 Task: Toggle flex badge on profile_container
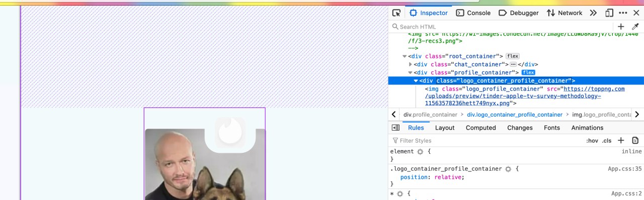pos(528,72)
